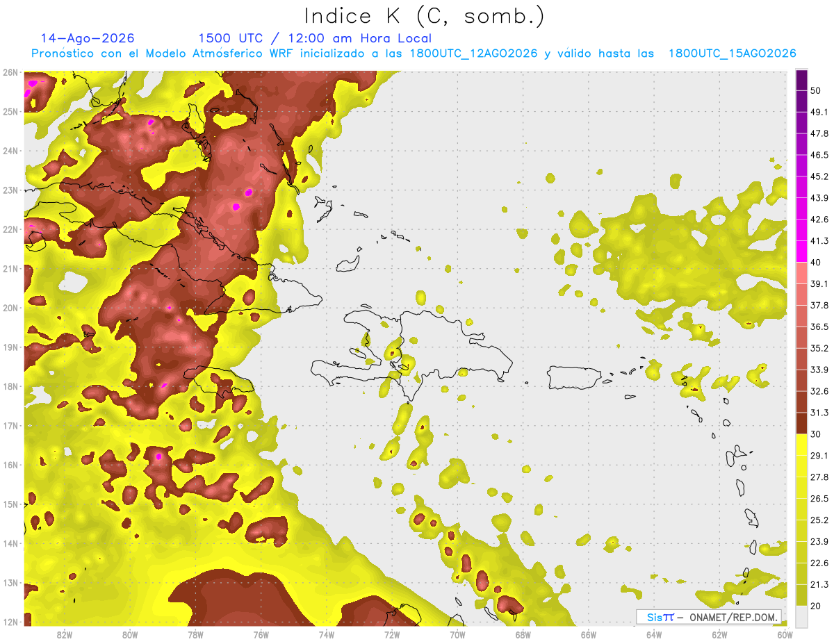Click the longitude label '76W'
The image size is (834, 644).
click(x=261, y=635)
